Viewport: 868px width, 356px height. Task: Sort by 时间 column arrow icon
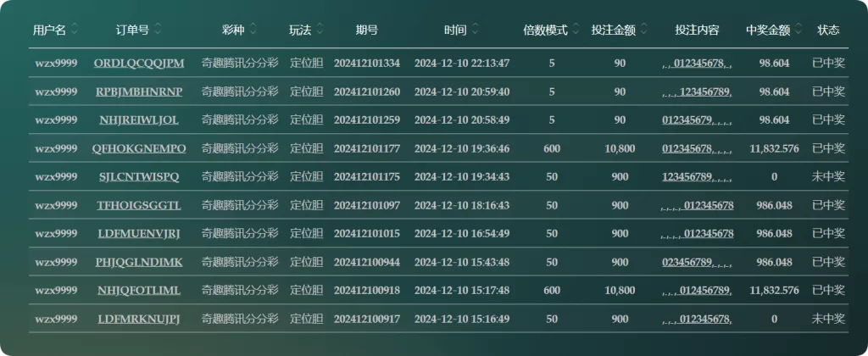point(475,30)
